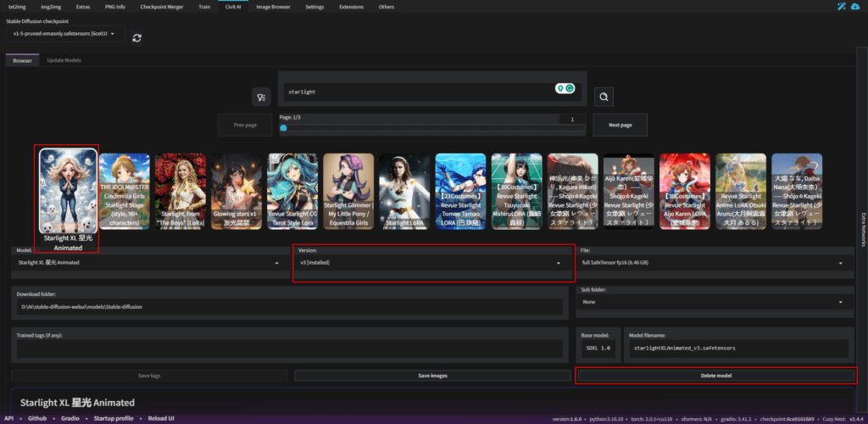This screenshot has height=424, width=868.
Task: Click the green Grammarly icon in search box
Action: [x=570, y=88]
